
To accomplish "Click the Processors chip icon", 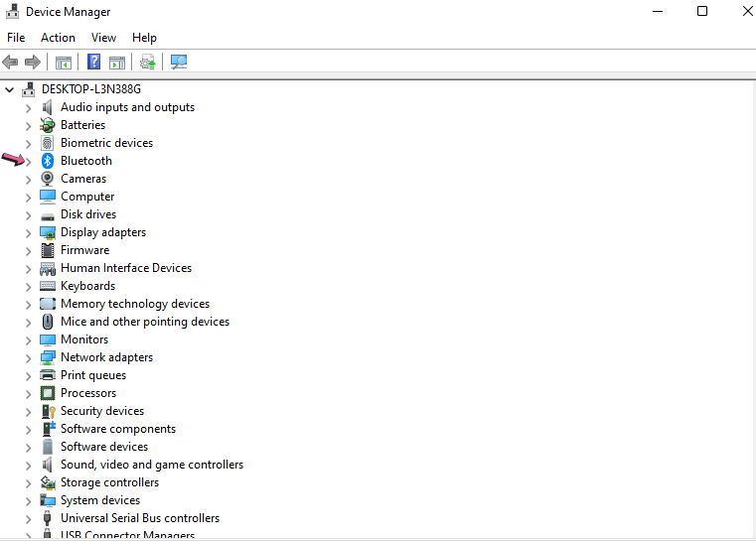I will point(48,393).
